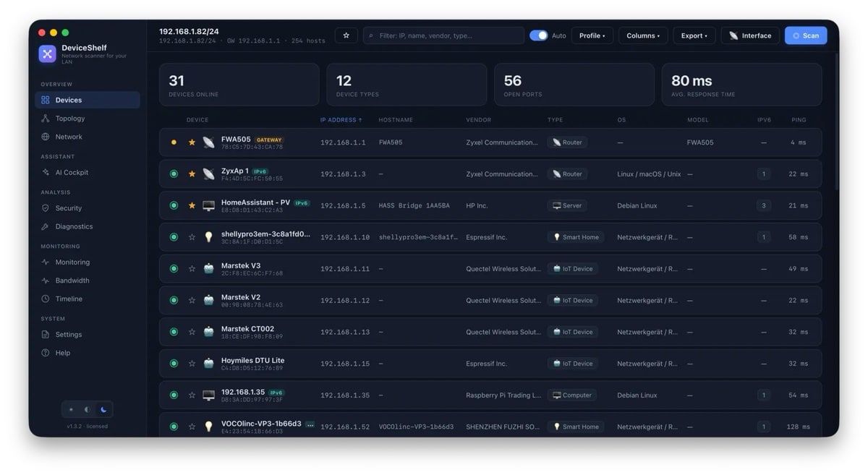This screenshot has height=475, width=868.
Task: Sort by the Vendor column header
Action: [x=478, y=120]
